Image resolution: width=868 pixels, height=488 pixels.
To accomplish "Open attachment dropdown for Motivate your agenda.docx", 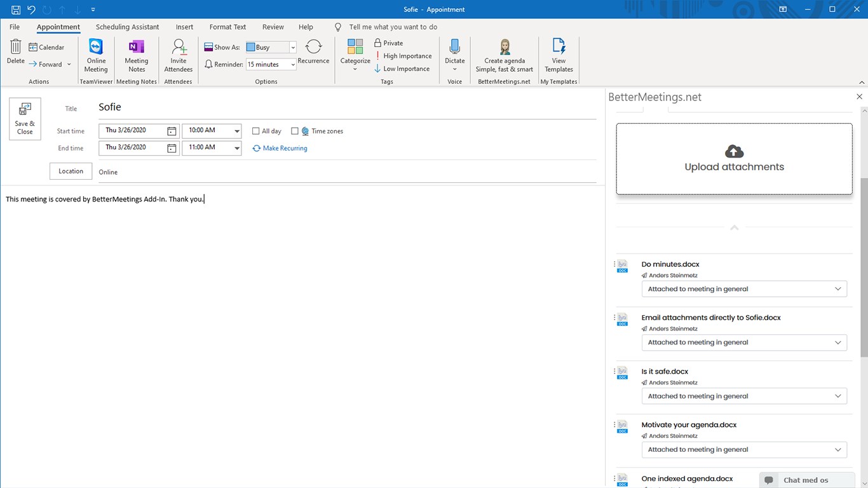I will point(744,449).
